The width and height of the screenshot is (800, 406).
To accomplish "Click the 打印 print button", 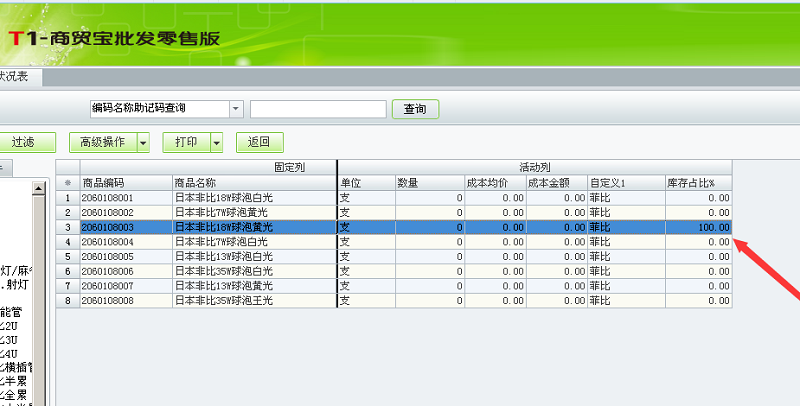I will 186,142.
